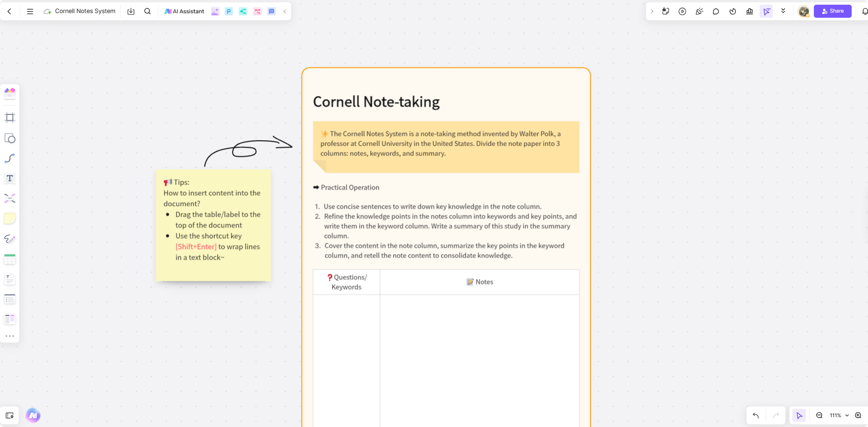Start presentation with the play icon

(x=682, y=11)
